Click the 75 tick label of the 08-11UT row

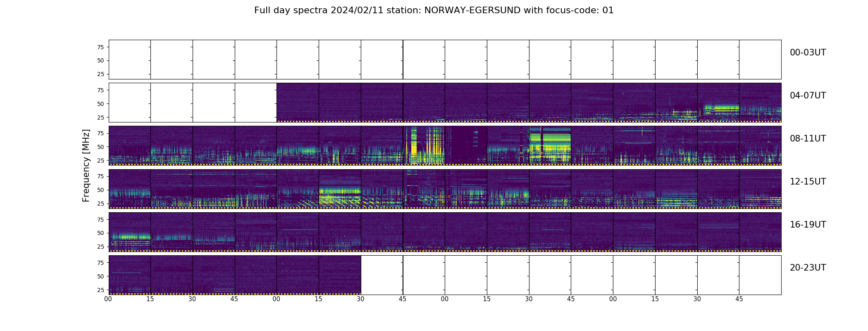(100, 133)
